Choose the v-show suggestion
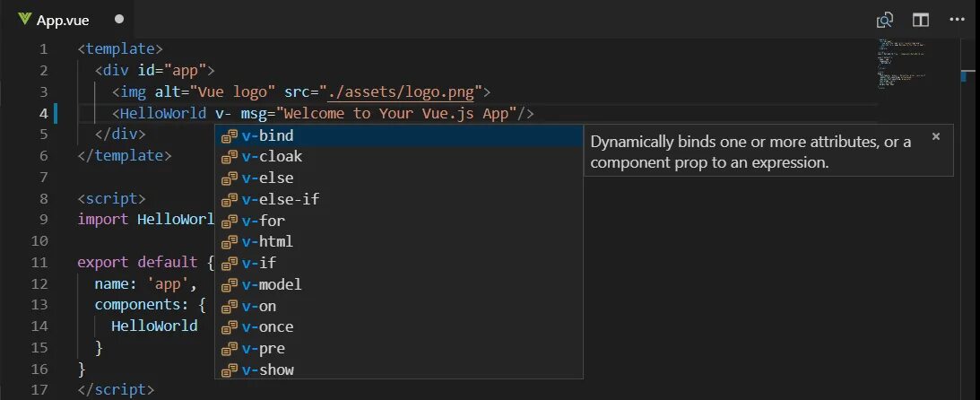Image resolution: width=980 pixels, height=400 pixels. (267, 370)
